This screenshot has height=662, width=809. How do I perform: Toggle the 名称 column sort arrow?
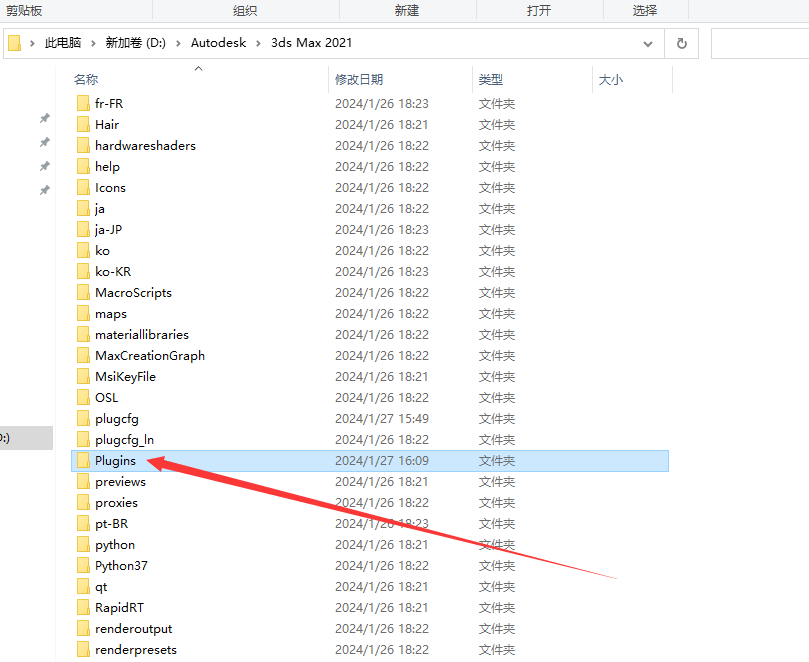(197, 66)
